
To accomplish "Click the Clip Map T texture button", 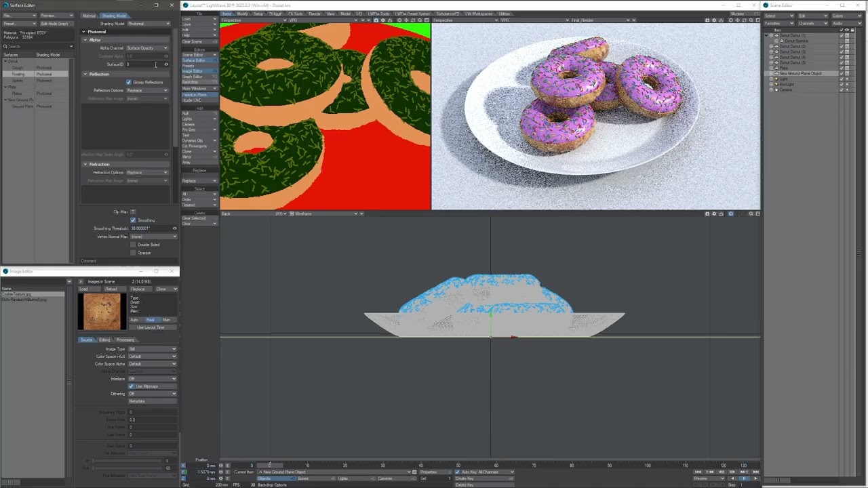I will point(133,212).
